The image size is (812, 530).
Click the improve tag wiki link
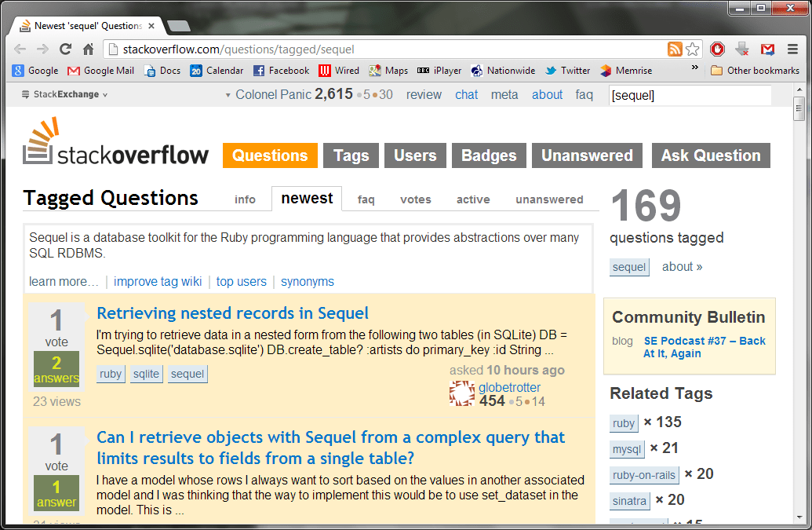[x=158, y=281]
